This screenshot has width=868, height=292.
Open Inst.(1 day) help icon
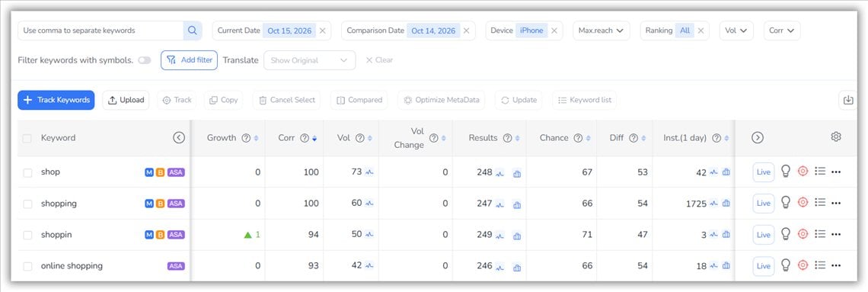coord(716,138)
